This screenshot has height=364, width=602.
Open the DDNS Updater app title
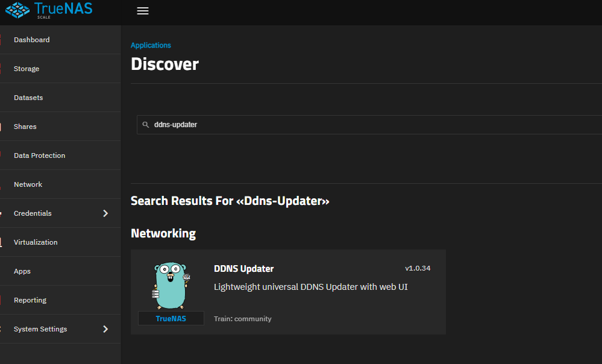click(x=244, y=269)
